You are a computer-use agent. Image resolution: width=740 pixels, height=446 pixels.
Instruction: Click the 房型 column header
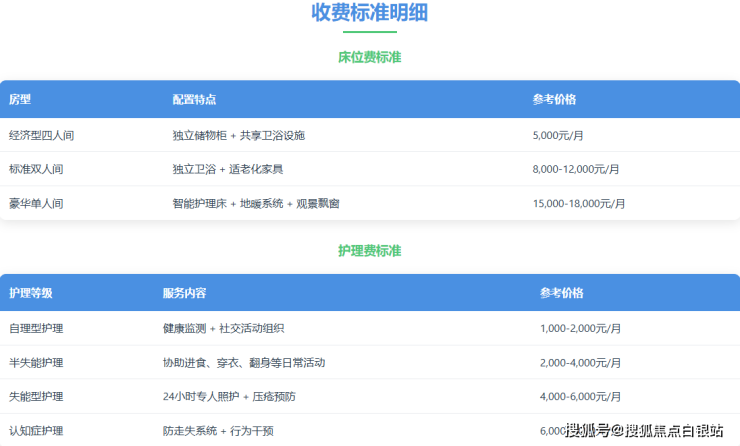click(x=20, y=100)
